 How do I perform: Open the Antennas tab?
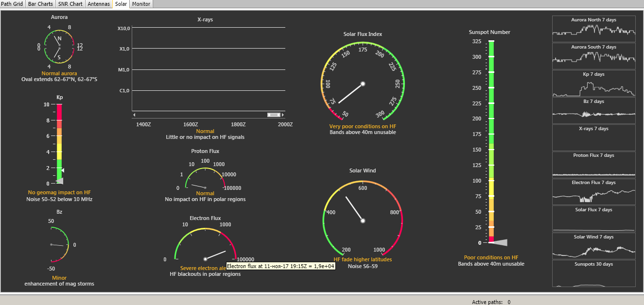pos(99,4)
